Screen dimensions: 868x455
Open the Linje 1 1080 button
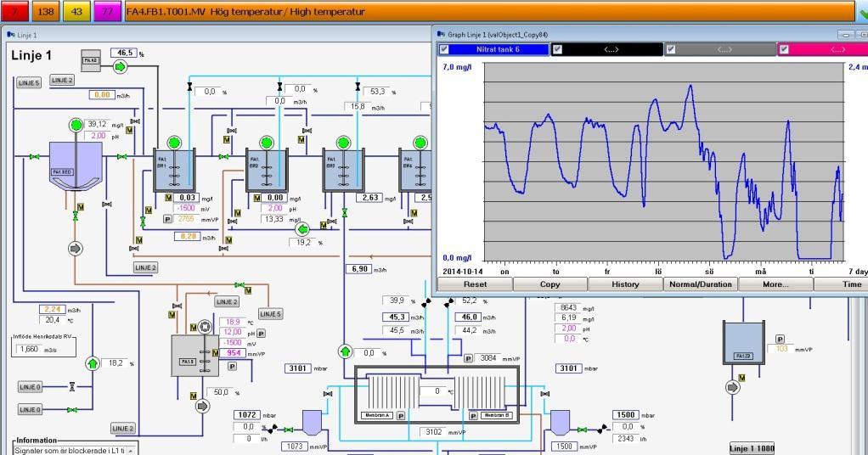click(752, 449)
